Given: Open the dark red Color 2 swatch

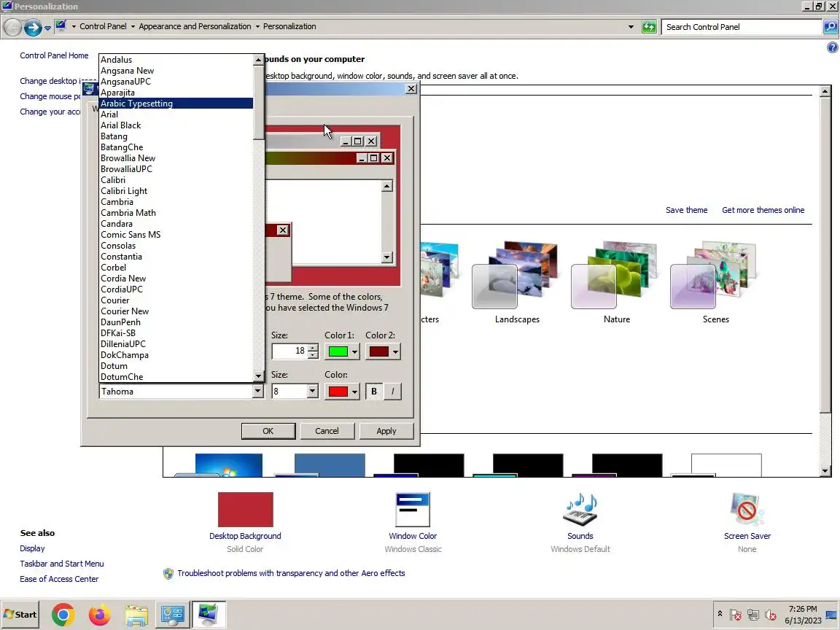Looking at the screenshot, I should (x=383, y=352).
